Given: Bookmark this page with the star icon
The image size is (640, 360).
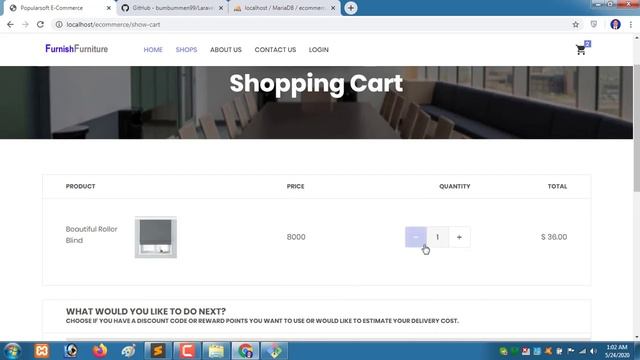Looking at the screenshot, I should [x=576, y=24].
